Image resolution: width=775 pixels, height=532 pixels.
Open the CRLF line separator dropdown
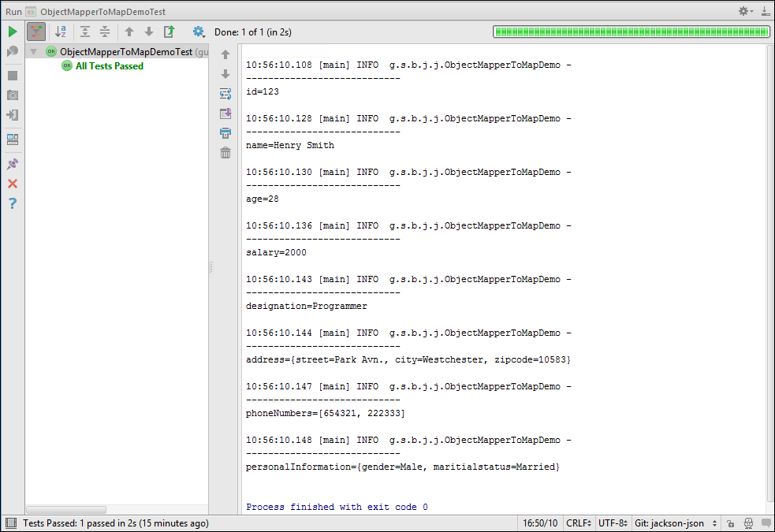coord(579,523)
